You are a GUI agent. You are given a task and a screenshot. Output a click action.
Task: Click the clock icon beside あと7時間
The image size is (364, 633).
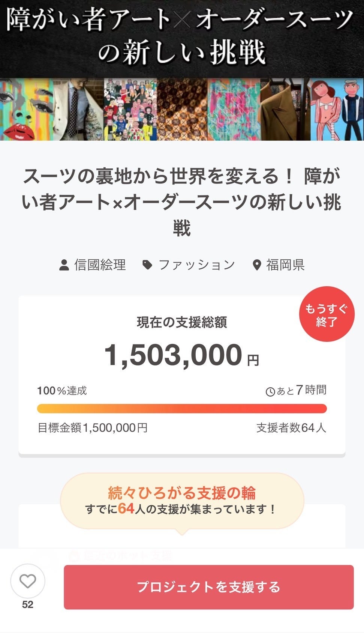click(270, 392)
